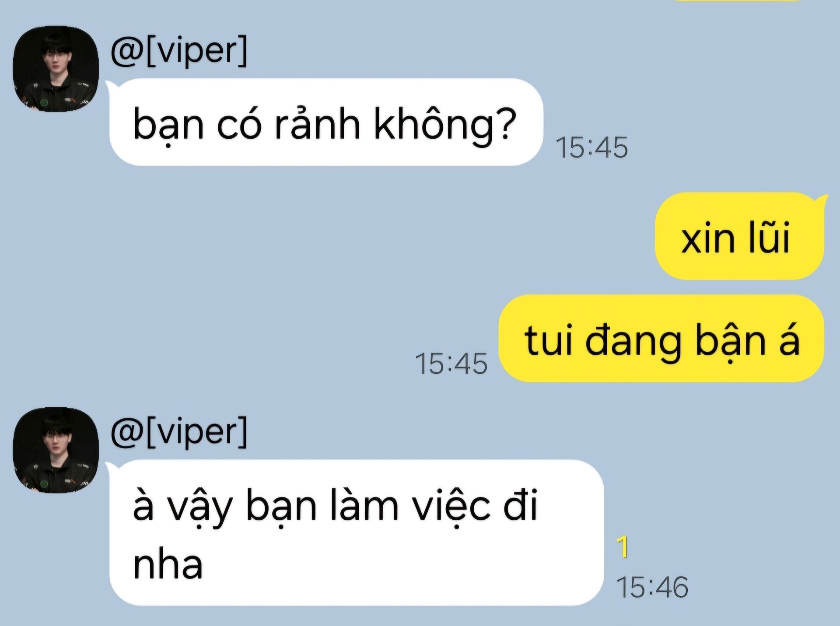The width and height of the screenshot is (840, 626).
Task: Click the 15:45 timestamp beside 'bạn có rảnh không?'
Action: point(591,147)
